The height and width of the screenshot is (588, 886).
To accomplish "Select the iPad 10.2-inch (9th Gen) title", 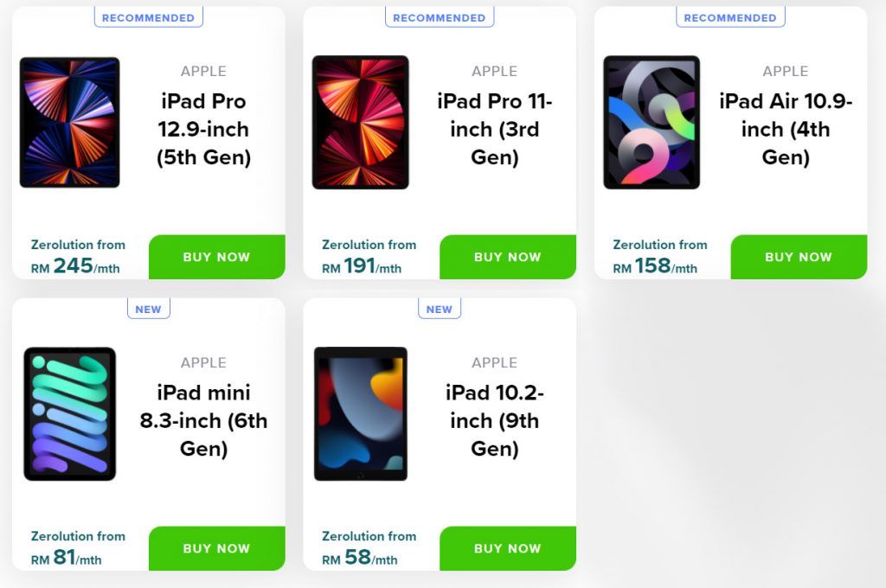I will click(494, 420).
